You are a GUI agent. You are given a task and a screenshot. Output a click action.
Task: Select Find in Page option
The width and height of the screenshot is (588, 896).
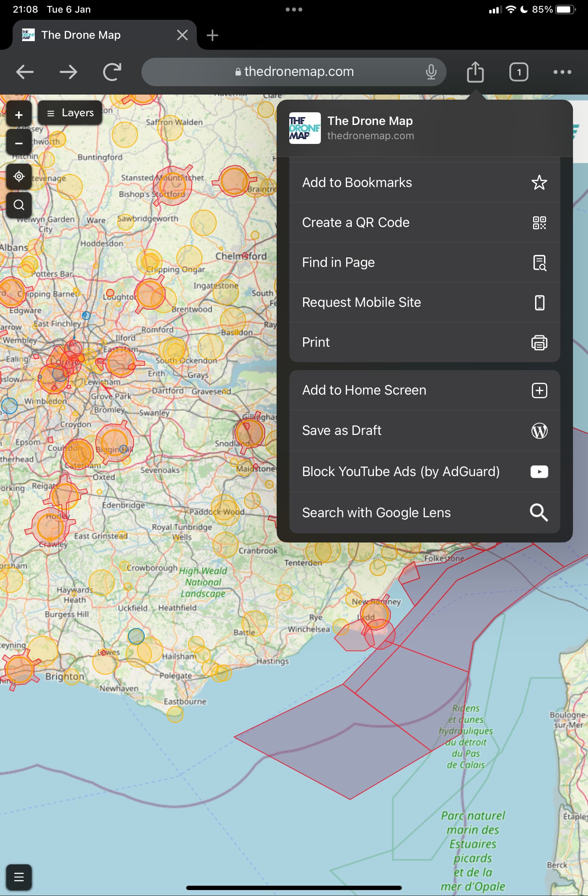424,263
